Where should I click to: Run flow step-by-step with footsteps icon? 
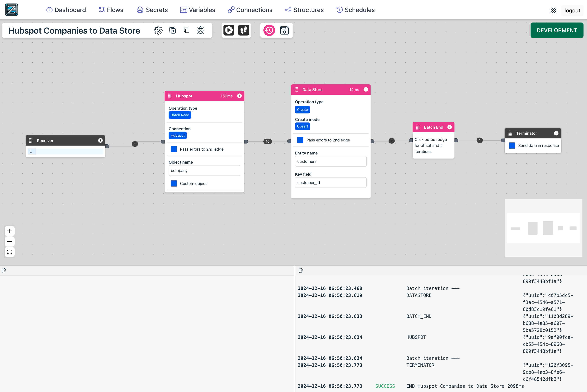(244, 30)
